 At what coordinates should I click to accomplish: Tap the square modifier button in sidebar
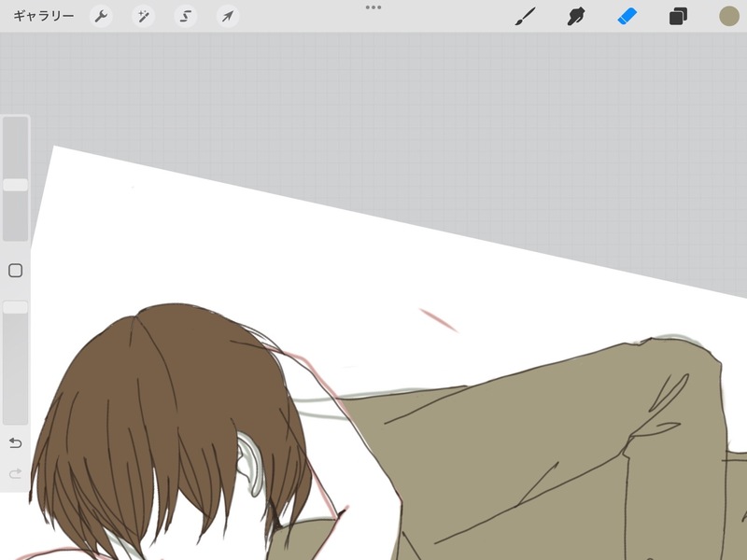tap(15, 271)
